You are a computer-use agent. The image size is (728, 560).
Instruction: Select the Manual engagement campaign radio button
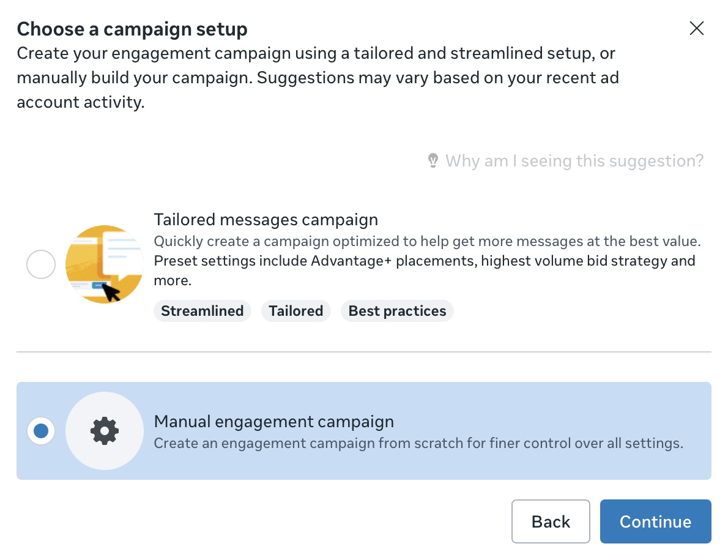pos(40,430)
